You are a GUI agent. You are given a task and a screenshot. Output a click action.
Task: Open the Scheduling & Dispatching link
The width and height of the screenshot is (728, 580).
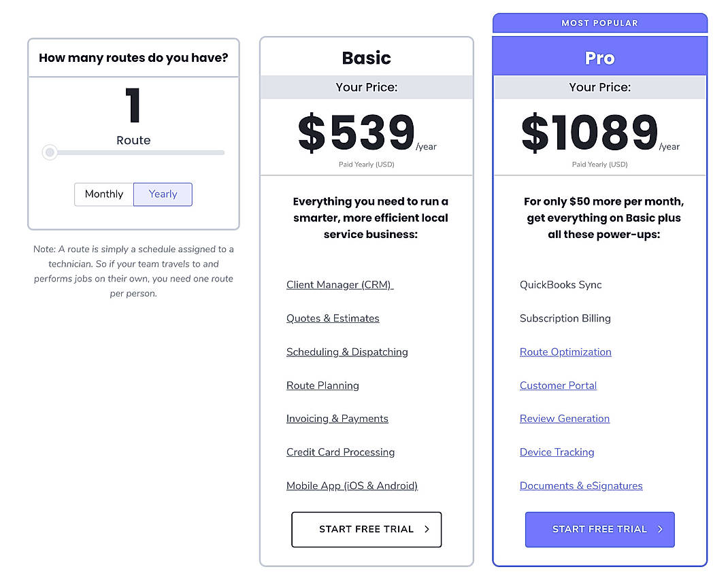click(347, 352)
